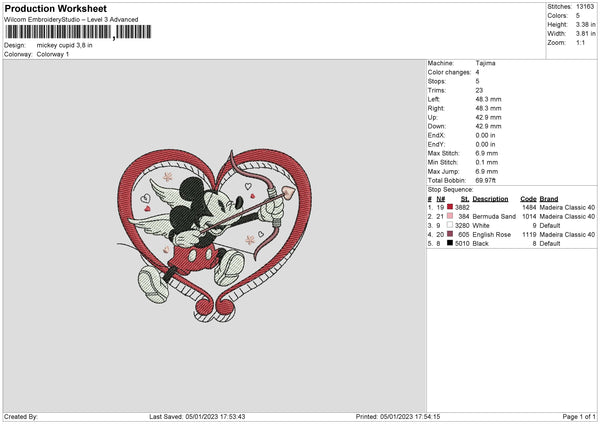This screenshot has width=600, height=424.
Task: Click the 'Description' column header
Action: [x=490, y=199]
